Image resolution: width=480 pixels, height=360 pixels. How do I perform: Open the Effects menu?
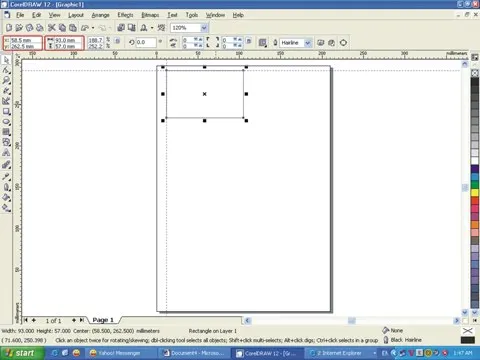[125, 15]
